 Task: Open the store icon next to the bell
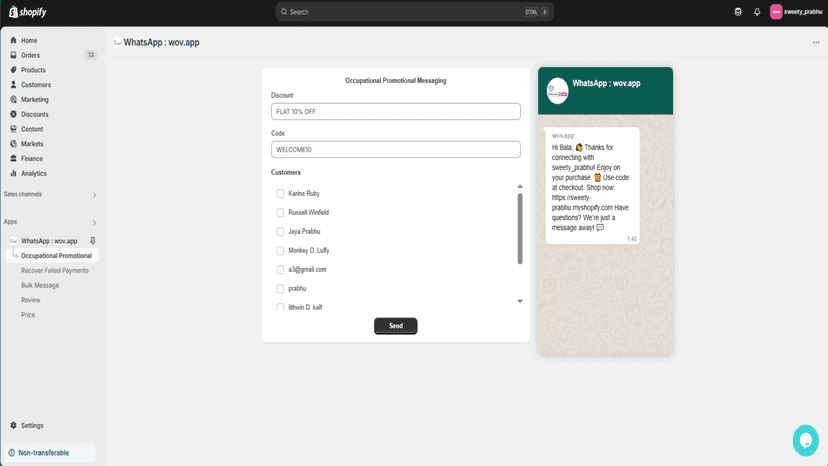(738, 12)
